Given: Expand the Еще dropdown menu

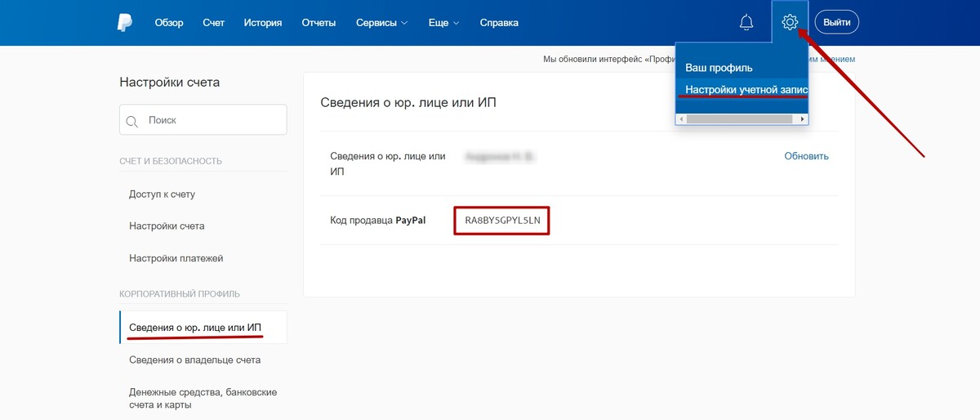Looking at the screenshot, I should (443, 23).
